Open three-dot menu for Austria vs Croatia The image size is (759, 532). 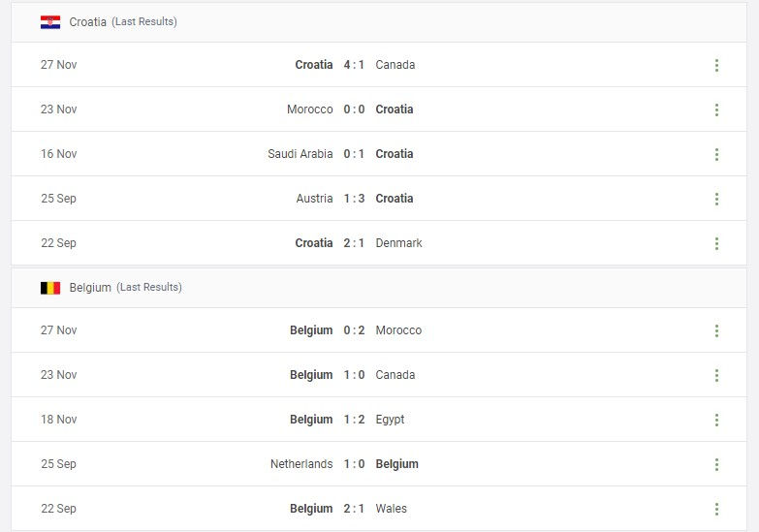[716, 199]
